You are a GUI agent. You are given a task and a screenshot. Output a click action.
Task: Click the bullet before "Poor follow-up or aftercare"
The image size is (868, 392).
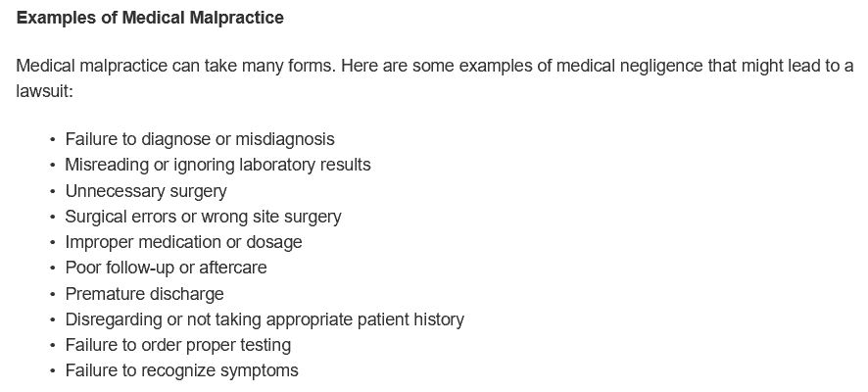pyautogui.click(x=52, y=269)
